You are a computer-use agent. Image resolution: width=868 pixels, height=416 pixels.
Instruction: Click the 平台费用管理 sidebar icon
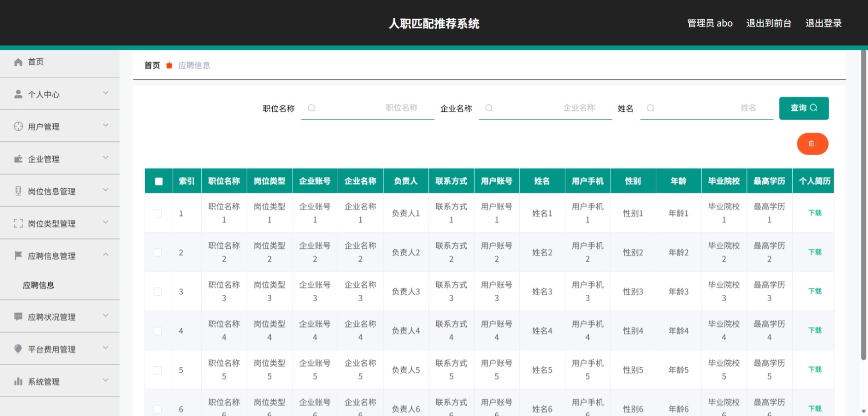click(18, 349)
